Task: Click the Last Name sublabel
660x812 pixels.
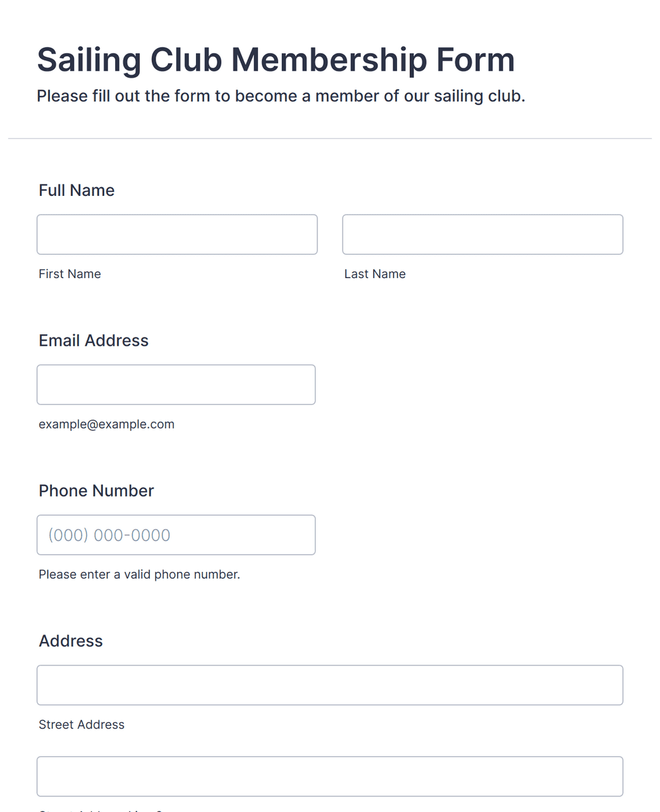Action: (x=375, y=274)
